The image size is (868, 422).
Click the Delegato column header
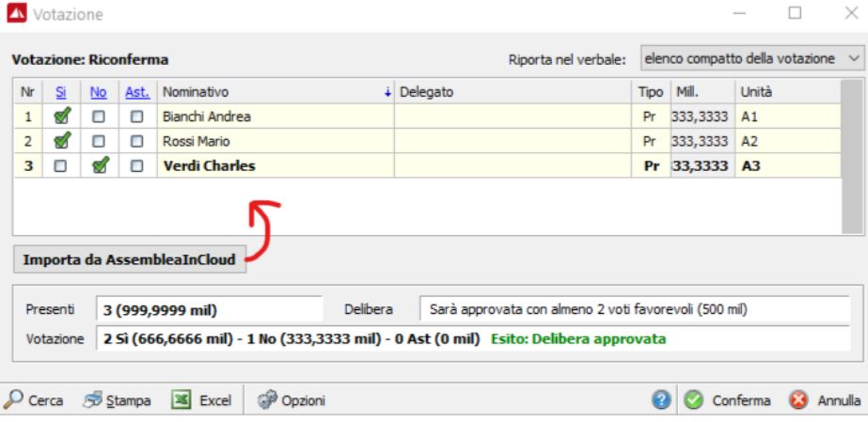coord(513,92)
